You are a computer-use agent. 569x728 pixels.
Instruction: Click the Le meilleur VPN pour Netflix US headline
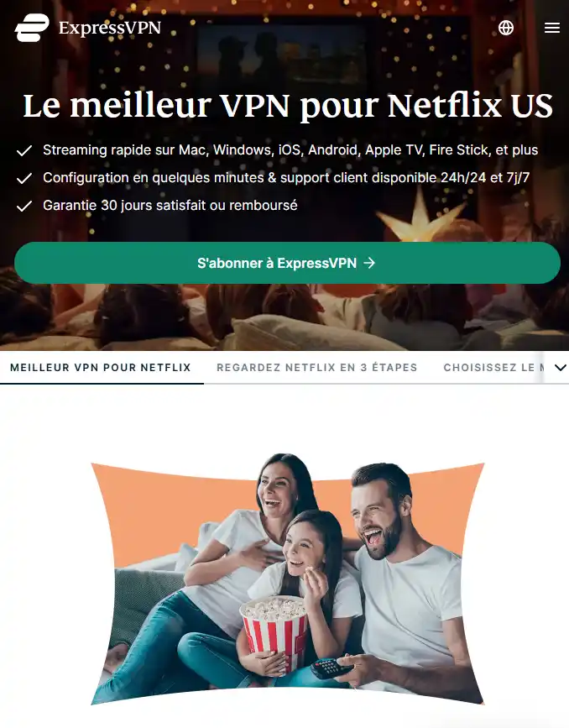tap(288, 106)
